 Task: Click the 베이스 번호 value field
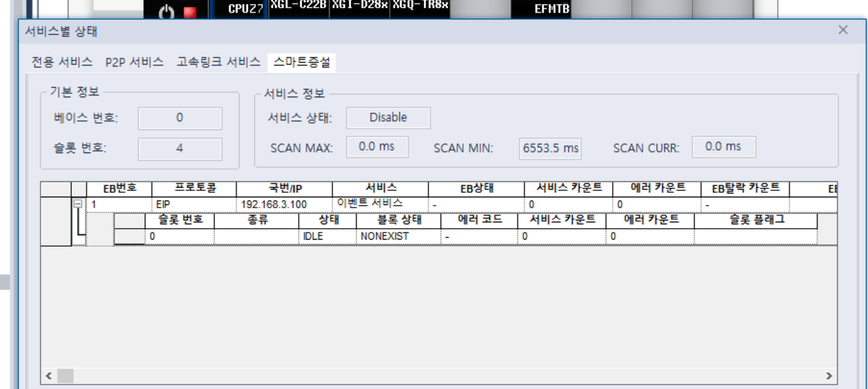tap(180, 118)
